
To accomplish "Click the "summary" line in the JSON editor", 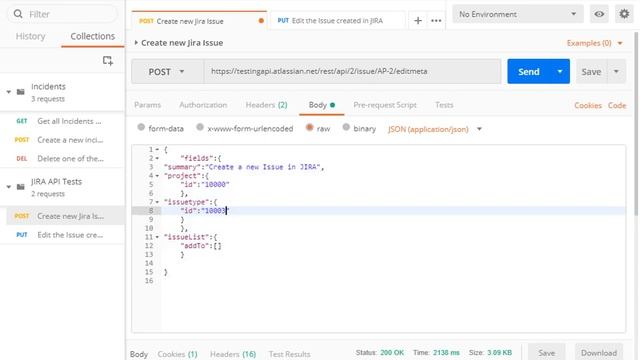I will [244, 167].
